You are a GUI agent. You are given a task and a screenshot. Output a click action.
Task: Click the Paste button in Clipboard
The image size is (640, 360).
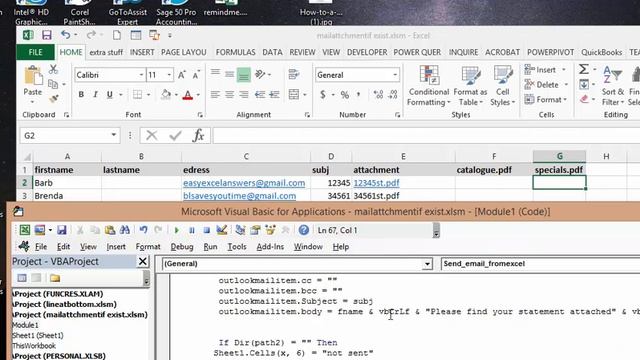(x=33, y=84)
